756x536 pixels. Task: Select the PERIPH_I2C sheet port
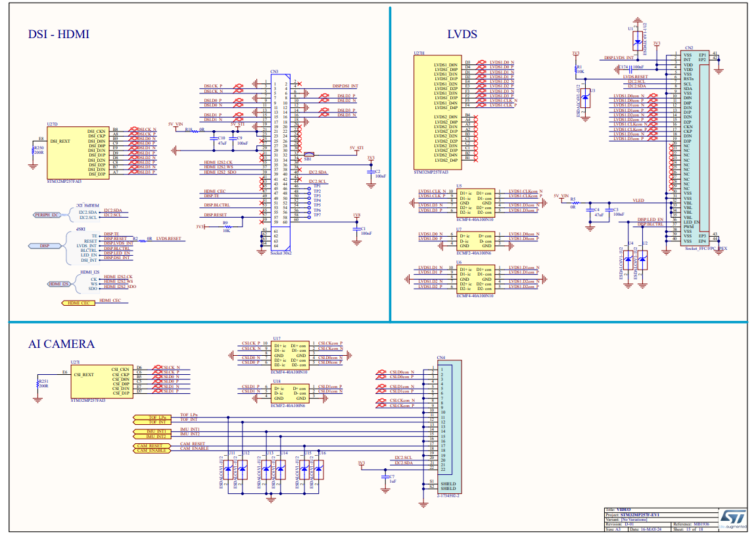coord(47,214)
